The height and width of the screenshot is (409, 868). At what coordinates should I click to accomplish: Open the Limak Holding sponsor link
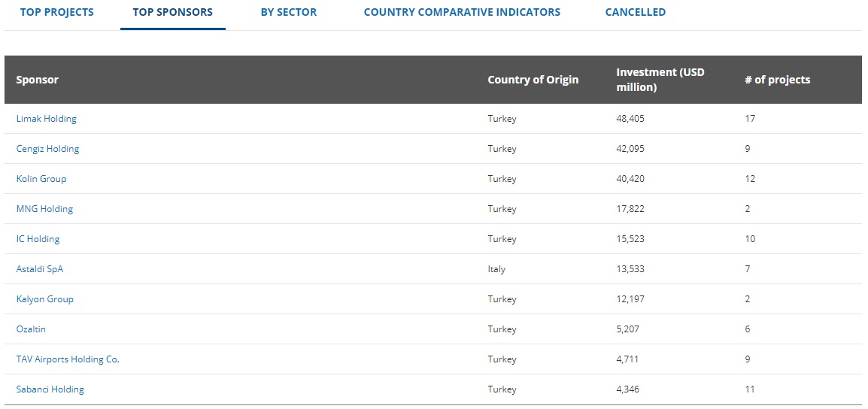(x=47, y=119)
